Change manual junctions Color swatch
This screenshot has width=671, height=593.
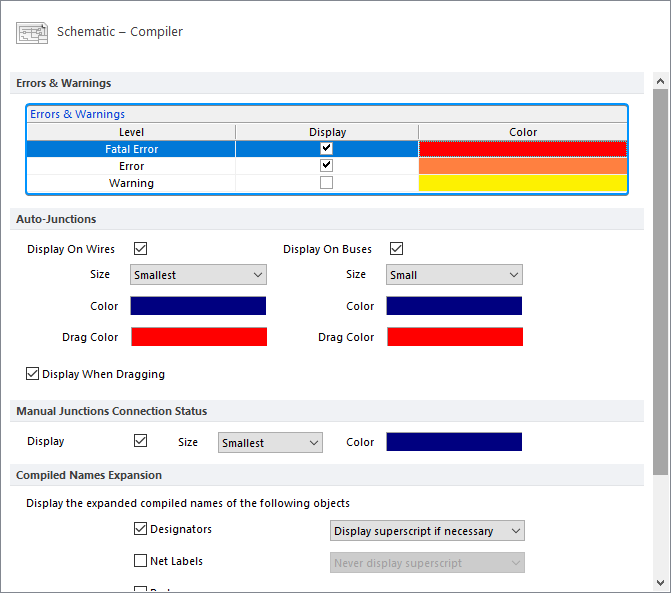coord(454,442)
